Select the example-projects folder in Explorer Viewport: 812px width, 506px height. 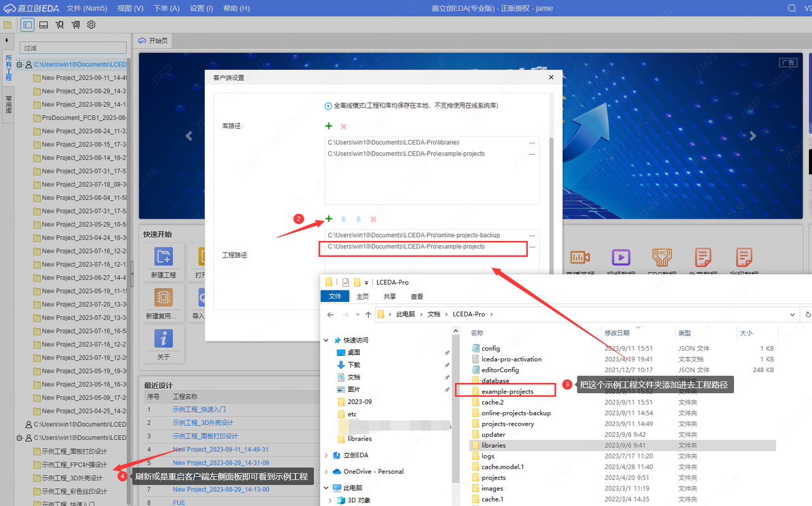[507, 391]
